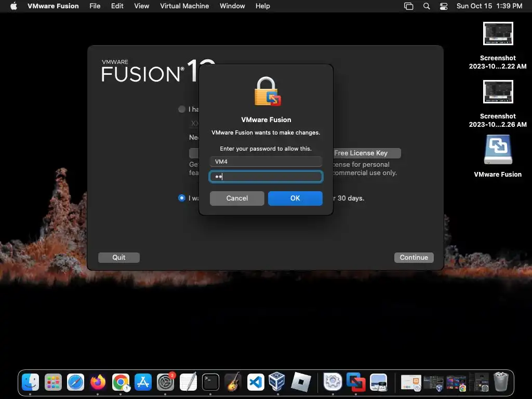Open the Apple menu

pyautogui.click(x=14, y=6)
